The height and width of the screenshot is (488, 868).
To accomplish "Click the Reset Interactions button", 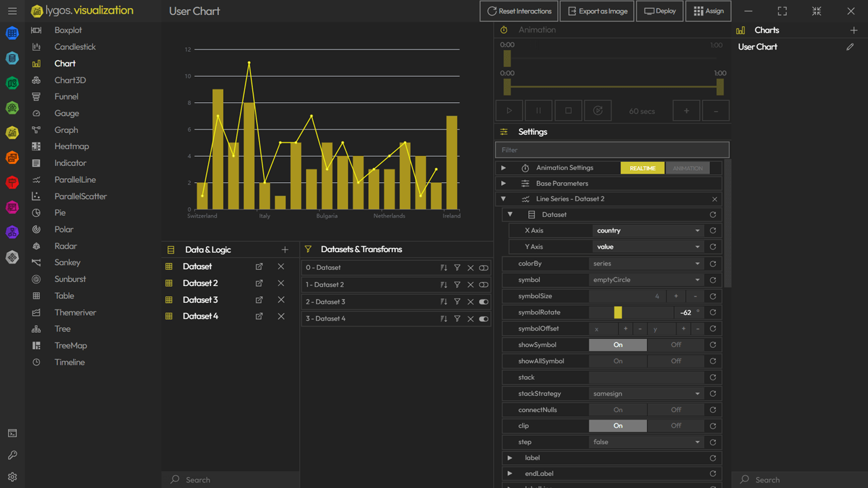I will (x=519, y=11).
